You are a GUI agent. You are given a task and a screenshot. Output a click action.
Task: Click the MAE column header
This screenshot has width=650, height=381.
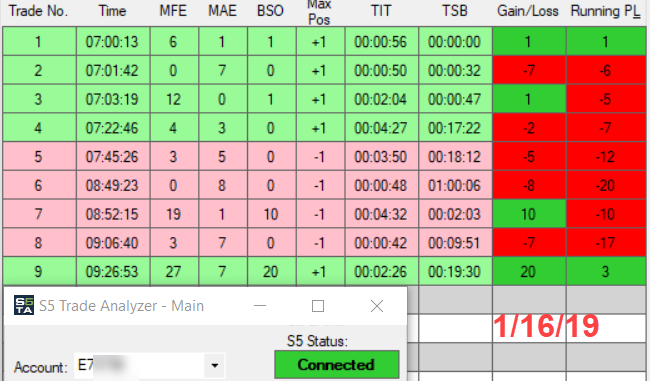coord(223,11)
